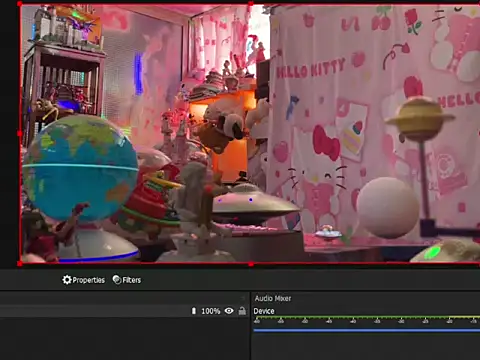Screen dimensions: 480x360
Task: Open source Properties with the gear icon
Action: pyautogui.click(x=83, y=280)
